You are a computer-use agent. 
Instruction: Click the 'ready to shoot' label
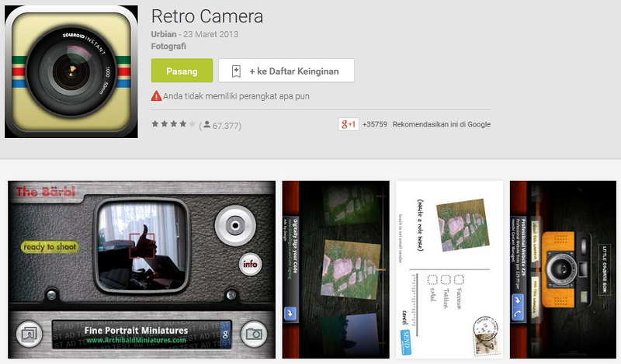coord(50,247)
